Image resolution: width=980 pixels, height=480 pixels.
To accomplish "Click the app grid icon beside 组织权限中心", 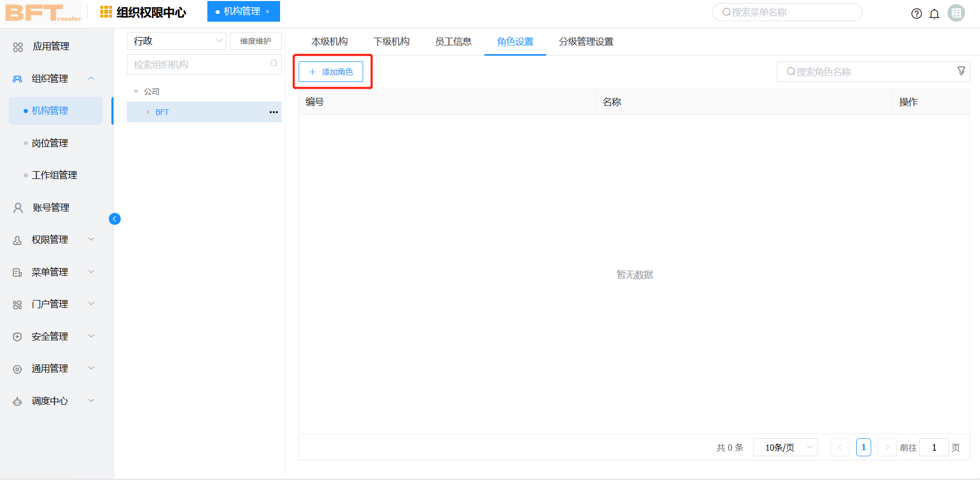I will (106, 12).
